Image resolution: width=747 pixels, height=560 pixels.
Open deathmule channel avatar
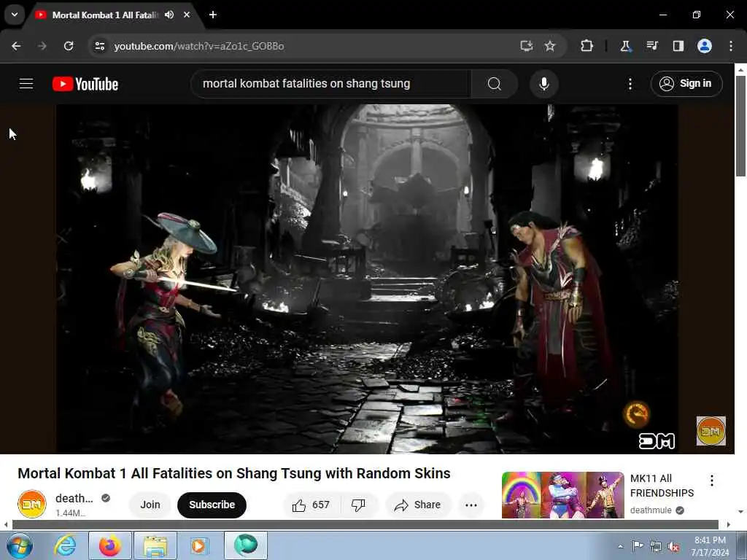pyautogui.click(x=32, y=504)
